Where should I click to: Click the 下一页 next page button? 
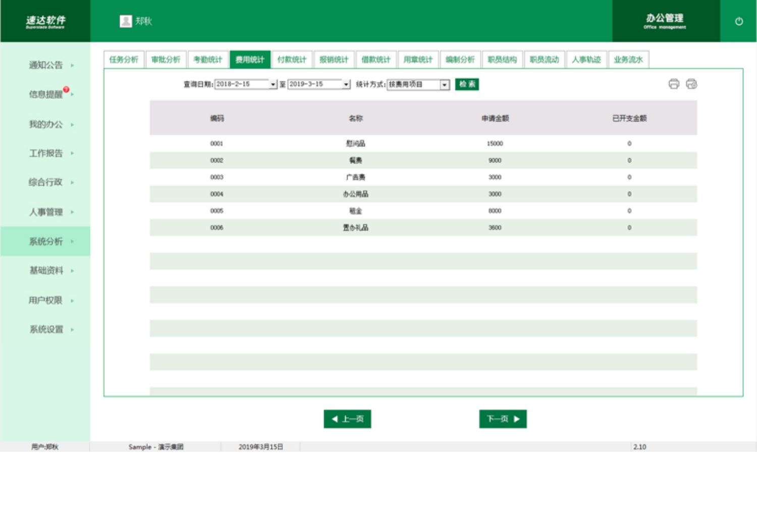503,419
